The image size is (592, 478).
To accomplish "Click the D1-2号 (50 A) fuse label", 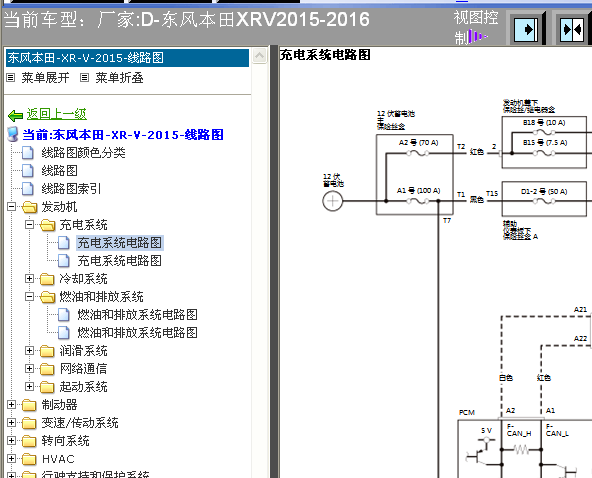I will click(544, 192).
